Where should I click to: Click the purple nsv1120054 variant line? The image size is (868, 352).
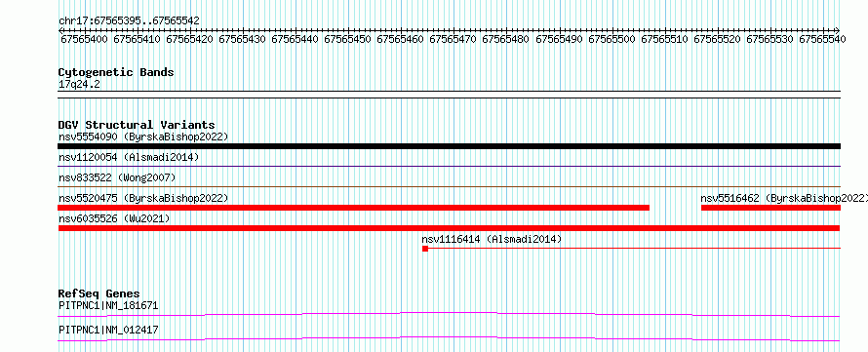[x=449, y=166]
